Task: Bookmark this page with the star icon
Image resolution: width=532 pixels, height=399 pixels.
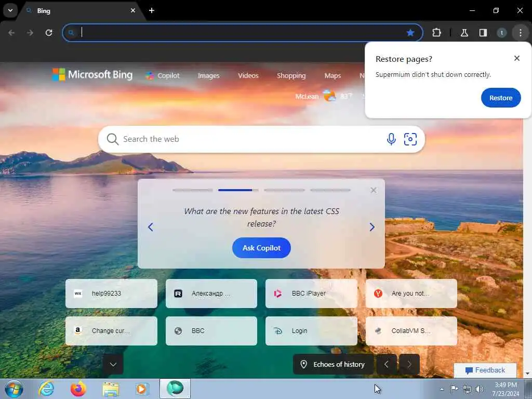Action: click(410, 33)
